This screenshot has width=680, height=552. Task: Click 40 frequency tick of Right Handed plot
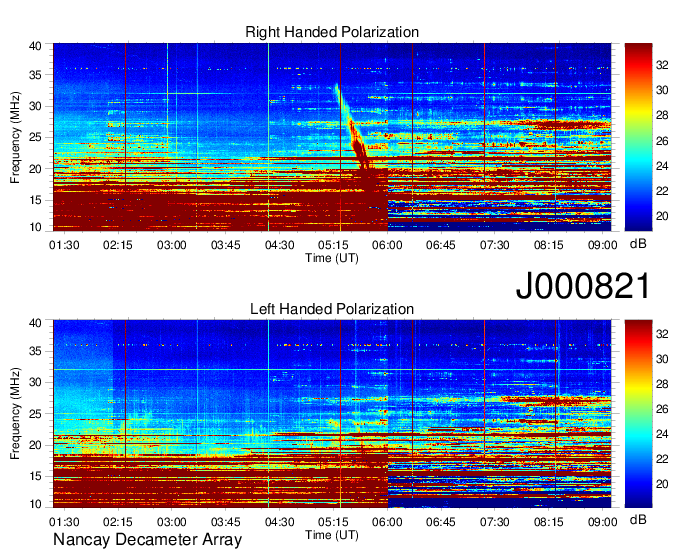35,46
